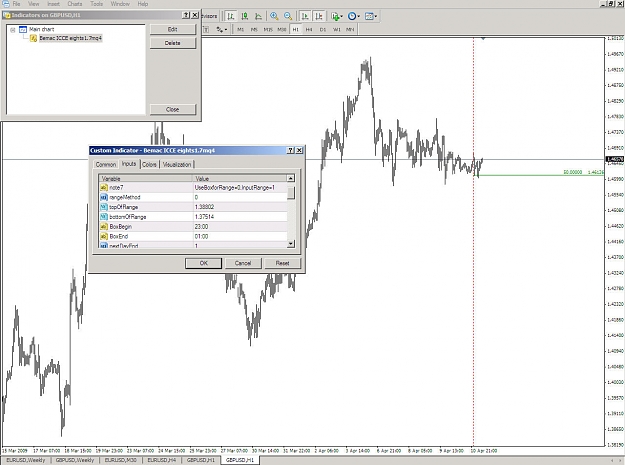Open the templates toolbar icon

click(369, 16)
